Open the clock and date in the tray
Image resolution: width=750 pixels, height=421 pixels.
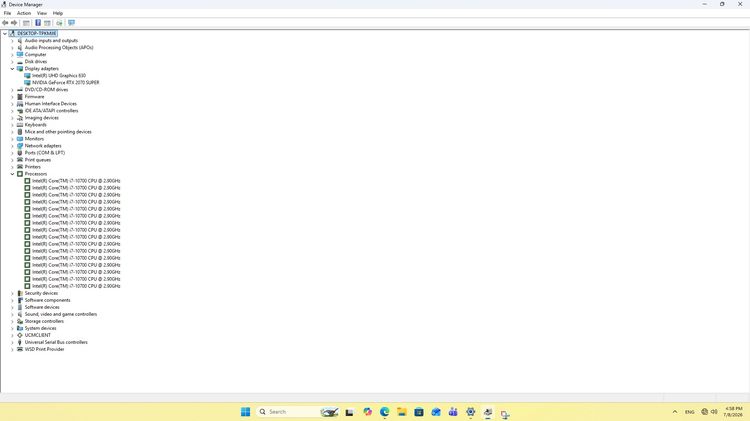[x=734, y=412]
